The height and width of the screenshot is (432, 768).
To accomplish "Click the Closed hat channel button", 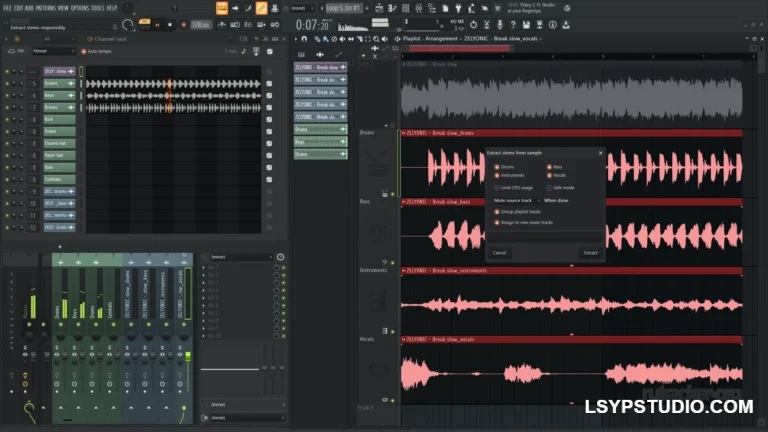I will click(x=59, y=144).
